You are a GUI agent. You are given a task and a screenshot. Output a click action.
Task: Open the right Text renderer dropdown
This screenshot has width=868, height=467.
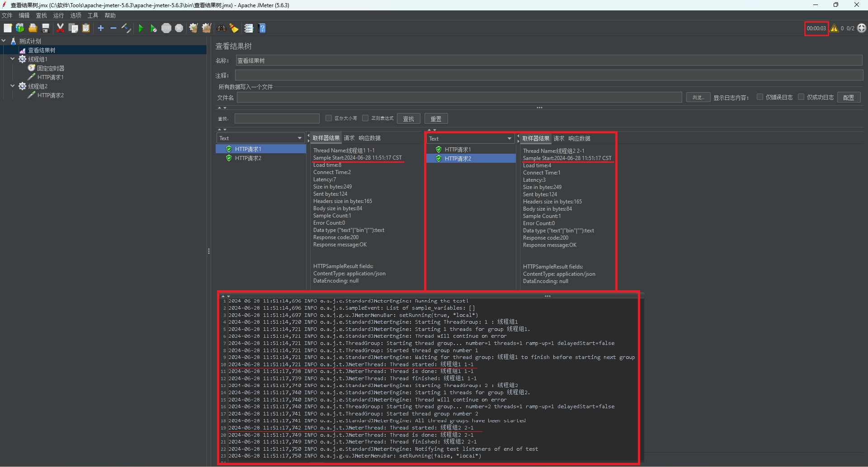pyautogui.click(x=470, y=139)
